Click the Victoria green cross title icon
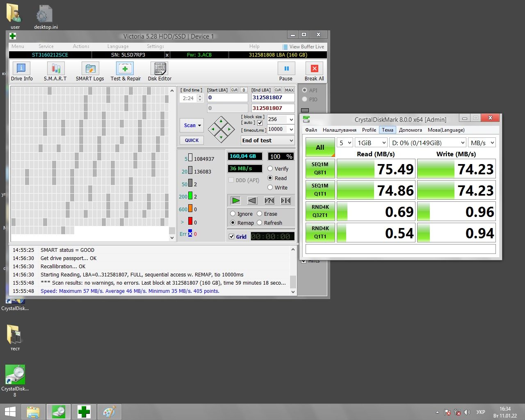Viewport: 525px width, 420px height. coord(13,36)
